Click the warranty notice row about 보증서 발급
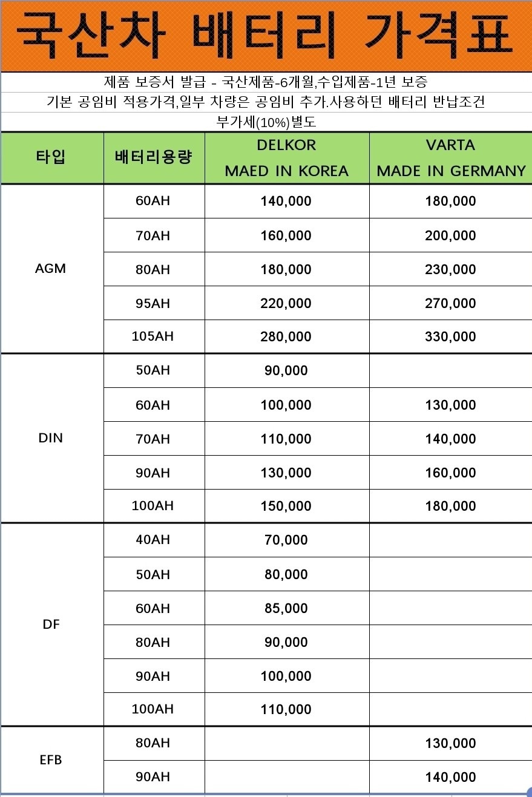This screenshot has width=532, height=797. (266, 82)
